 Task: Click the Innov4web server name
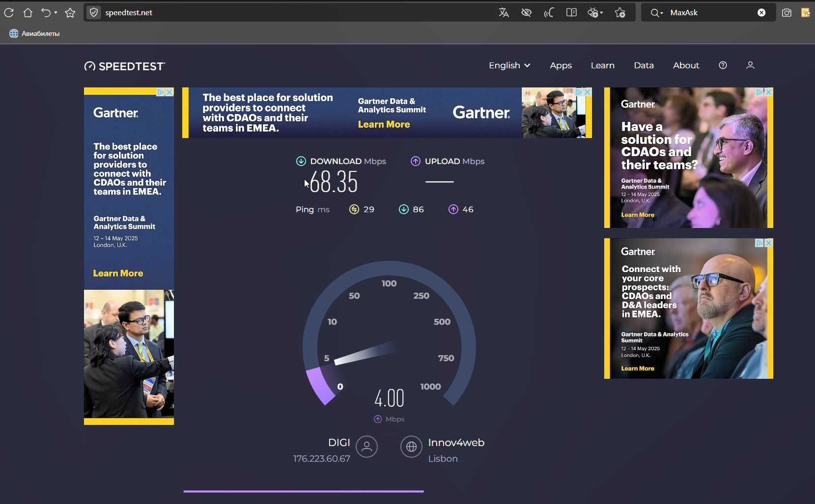click(456, 443)
